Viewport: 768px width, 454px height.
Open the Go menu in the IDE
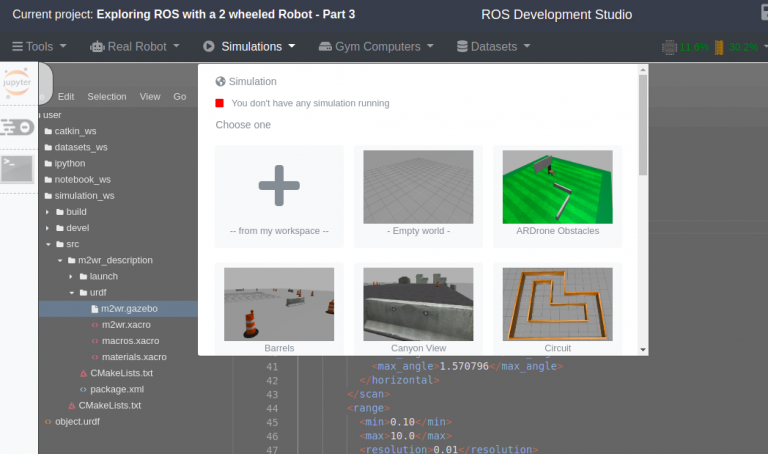pyautogui.click(x=180, y=96)
